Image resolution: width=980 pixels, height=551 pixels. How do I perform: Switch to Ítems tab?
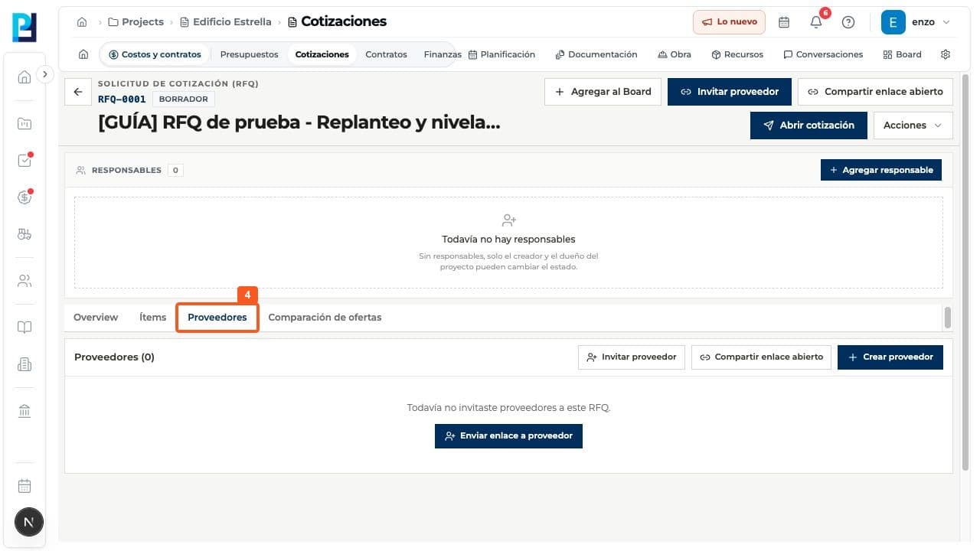[x=153, y=317]
